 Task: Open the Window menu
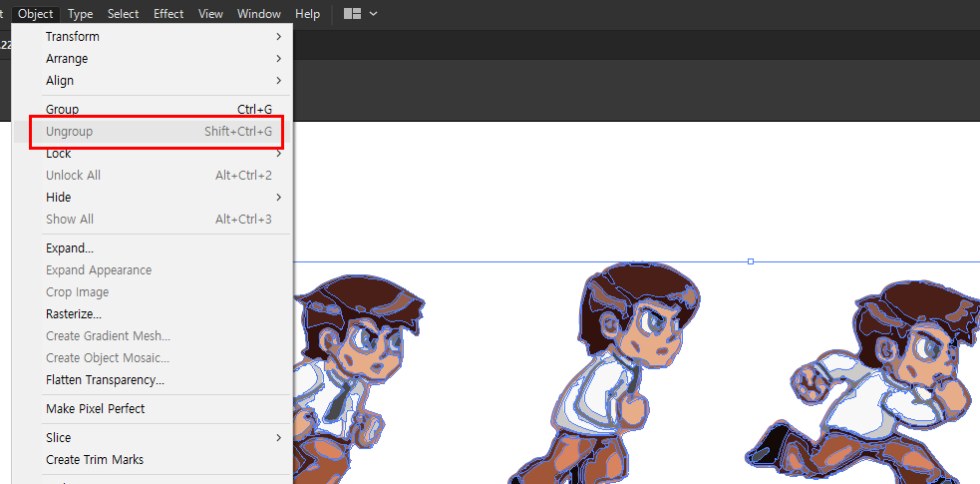[x=259, y=14]
